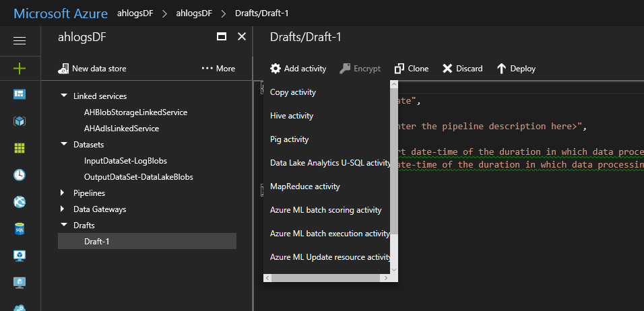Image resolution: width=644 pixels, height=311 pixels.
Task: Collapse the Datasets tree node
Action: point(64,144)
